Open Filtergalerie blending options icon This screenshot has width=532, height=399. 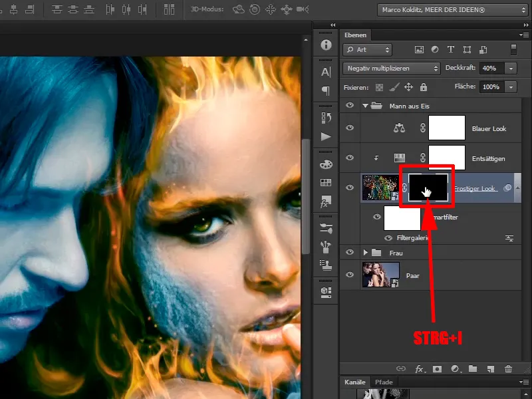tap(509, 238)
